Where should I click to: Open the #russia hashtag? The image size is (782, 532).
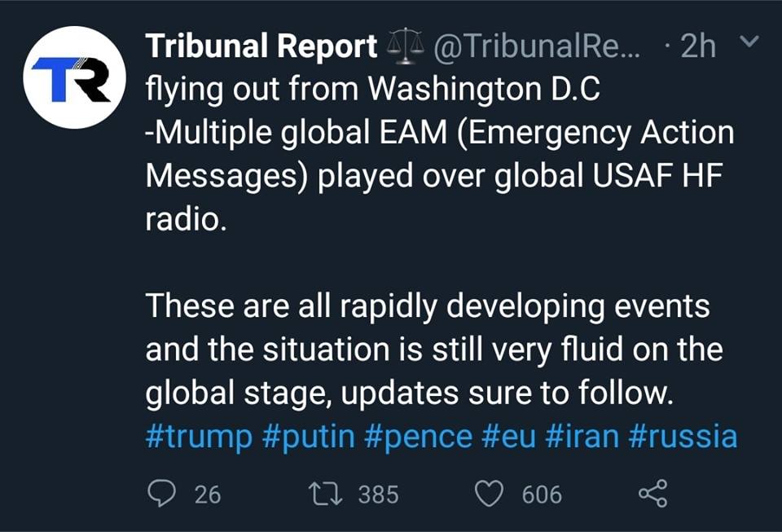pyautogui.click(x=683, y=437)
